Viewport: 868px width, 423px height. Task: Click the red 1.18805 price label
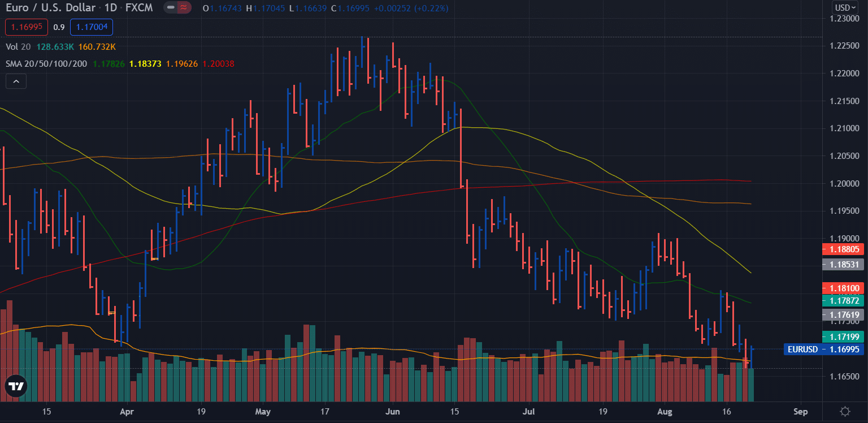(844, 249)
